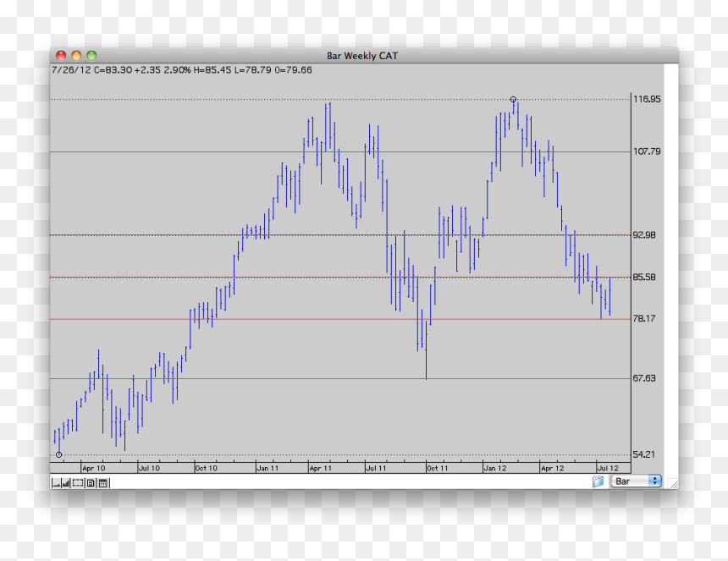Click the 54.21 price label

(x=644, y=454)
